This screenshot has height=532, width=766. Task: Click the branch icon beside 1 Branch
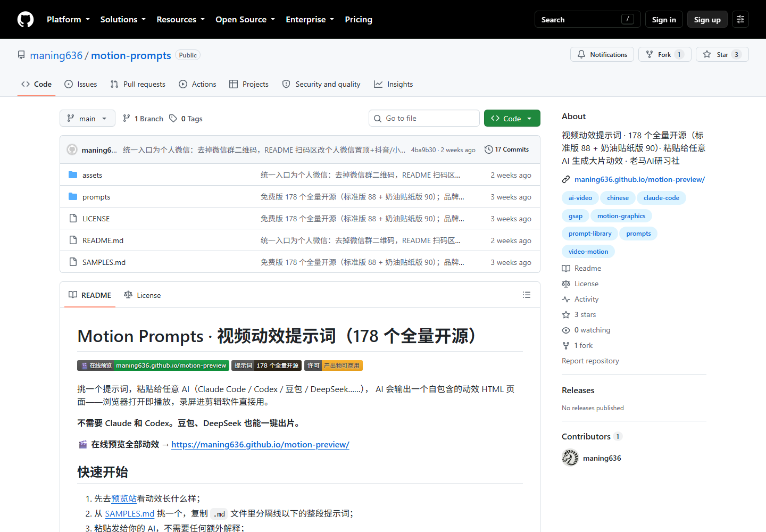[x=127, y=118]
